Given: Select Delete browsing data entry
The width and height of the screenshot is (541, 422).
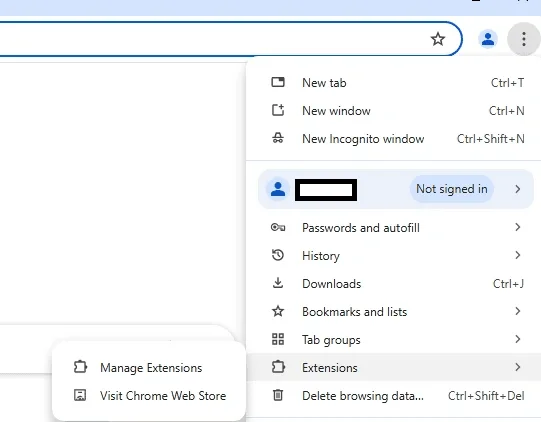Looking at the screenshot, I should (393, 395).
